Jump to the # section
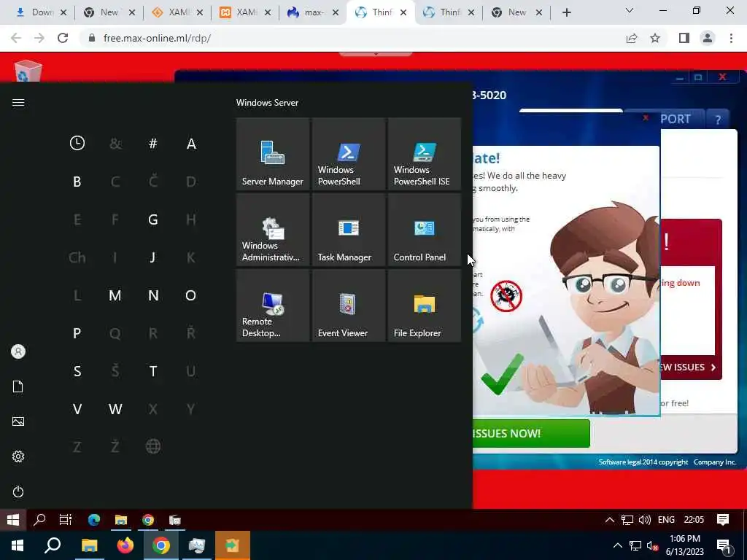 [x=153, y=144]
